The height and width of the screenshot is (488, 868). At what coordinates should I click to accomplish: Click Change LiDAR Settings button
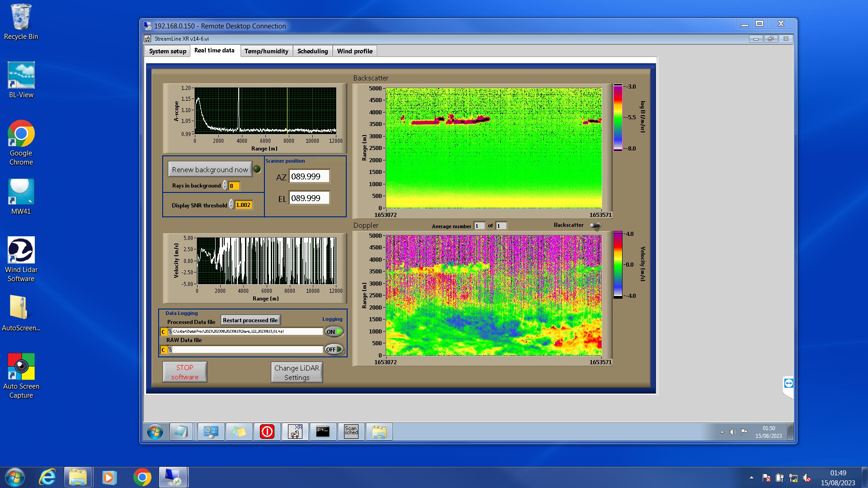click(x=297, y=372)
